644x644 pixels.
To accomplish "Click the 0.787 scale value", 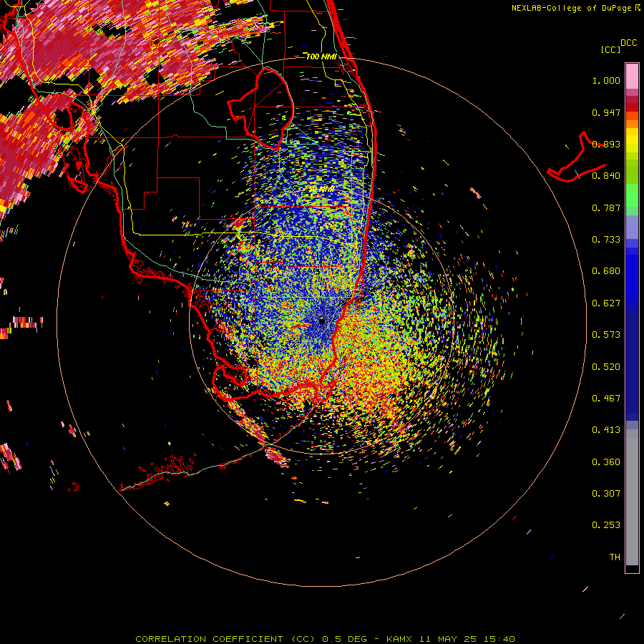I will (x=606, y=208).
